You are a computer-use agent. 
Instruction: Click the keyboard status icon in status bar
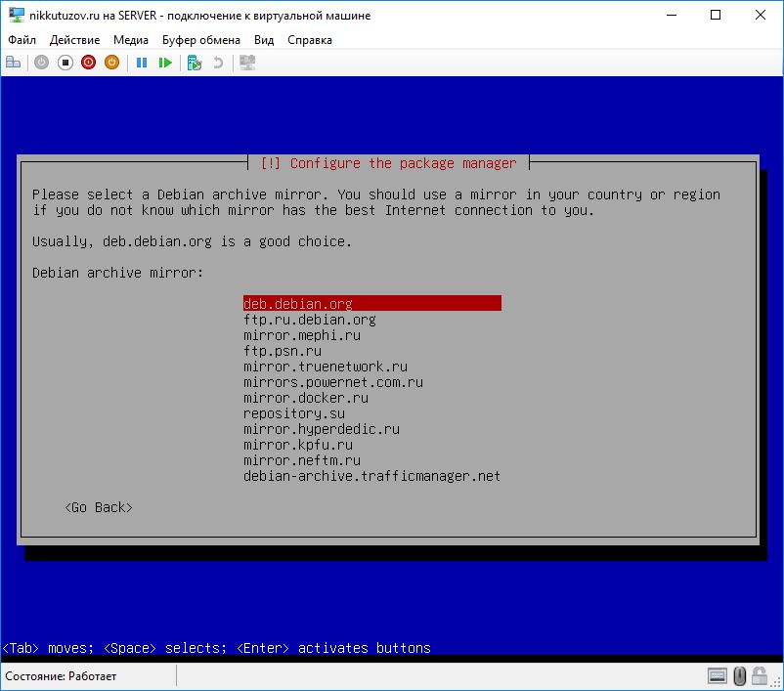pyautogui.click(x=718, y=675)
